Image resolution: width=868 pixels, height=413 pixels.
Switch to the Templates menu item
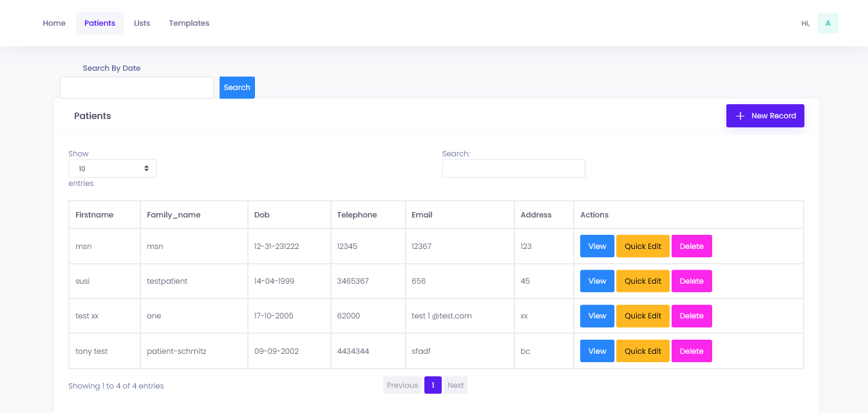click(189, 23)
